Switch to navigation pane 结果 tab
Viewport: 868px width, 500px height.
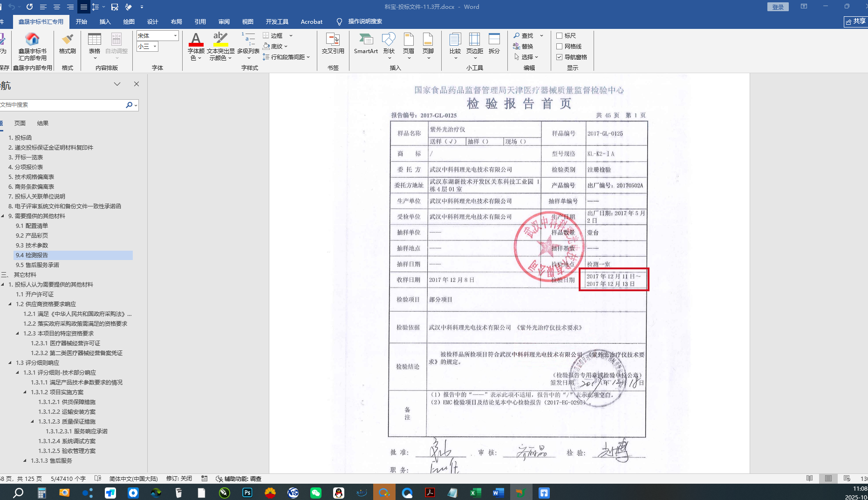(43, 123)
